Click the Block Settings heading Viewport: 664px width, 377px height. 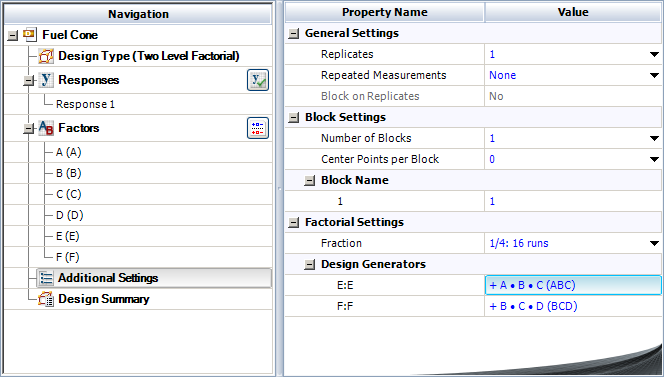click(x=345, y=117)
